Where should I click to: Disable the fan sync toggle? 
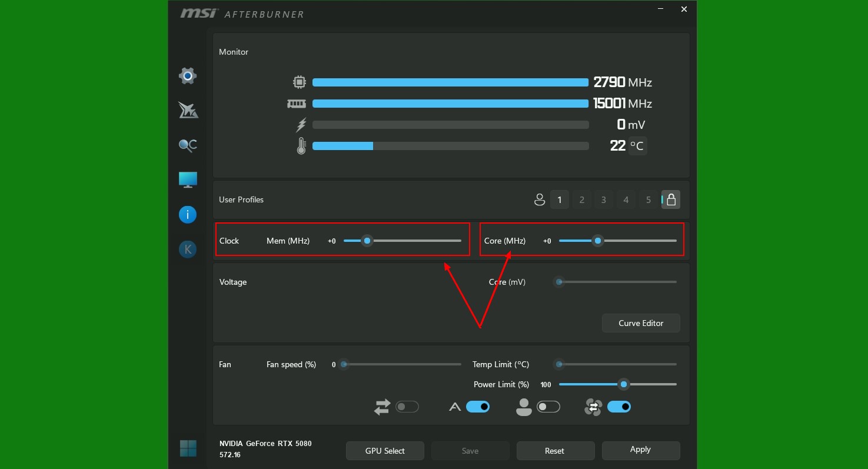619,407
